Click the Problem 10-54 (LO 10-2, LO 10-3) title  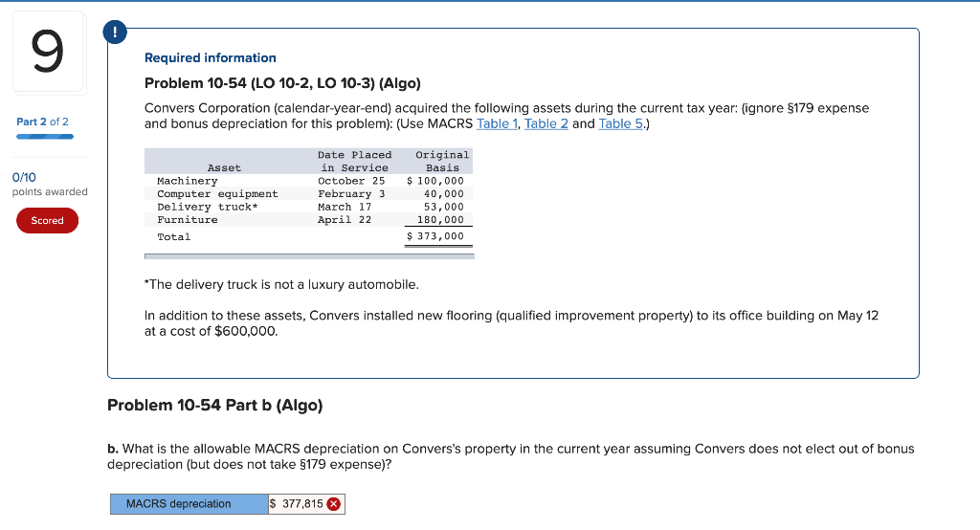pos(282,83)
